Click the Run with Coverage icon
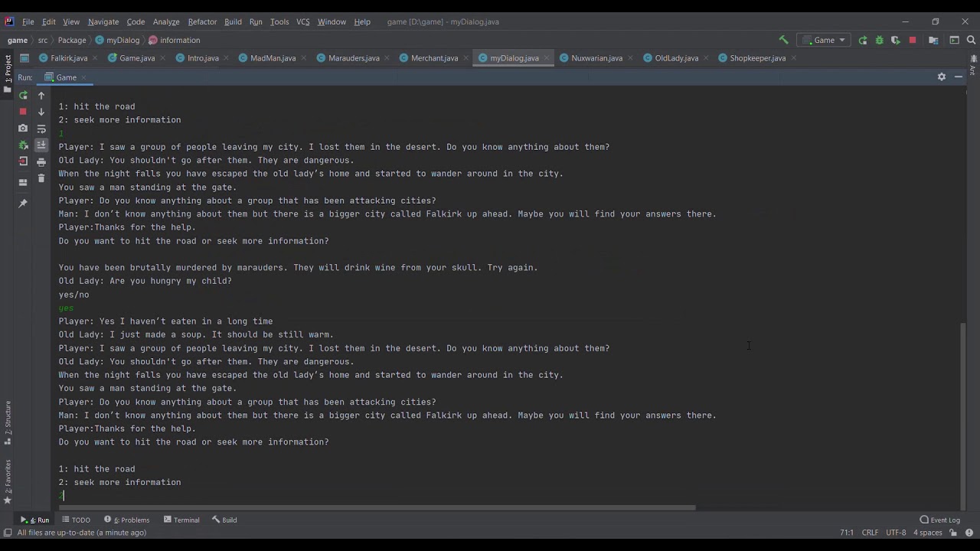 pos(895,40)
